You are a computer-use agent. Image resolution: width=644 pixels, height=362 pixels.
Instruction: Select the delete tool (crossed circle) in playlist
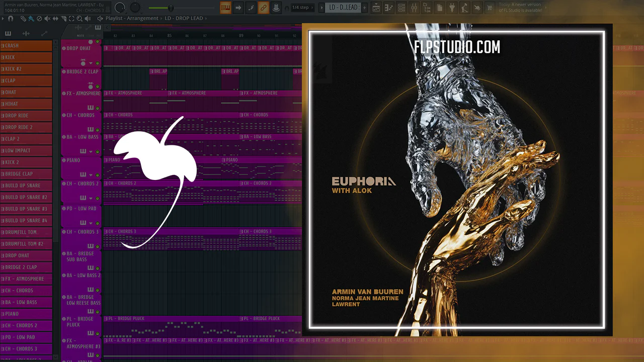(x=39, y=19)
